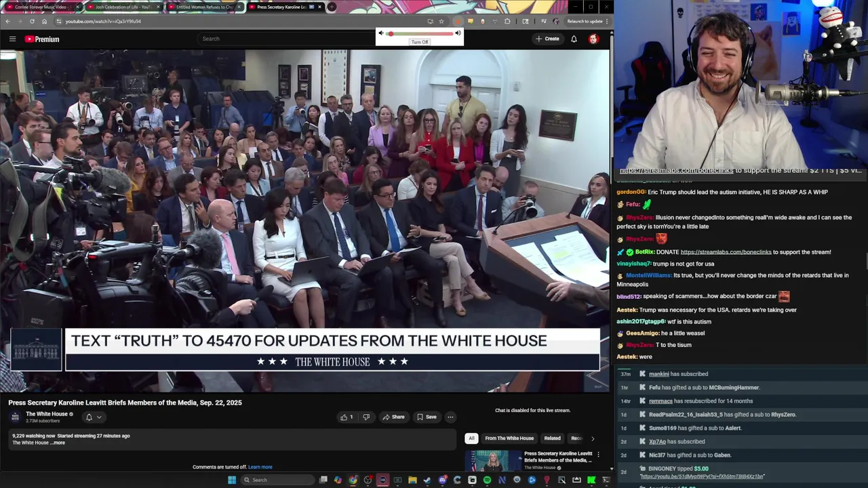Bookmark this page with the star icon
The width and height of the screenshot is (868, 488).
[x=441, y=21]
